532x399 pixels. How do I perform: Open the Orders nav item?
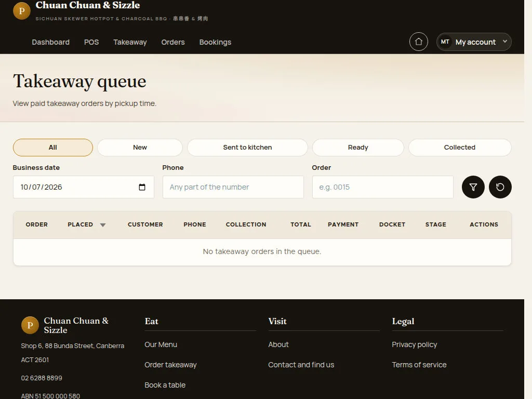(x=173, y=42)
